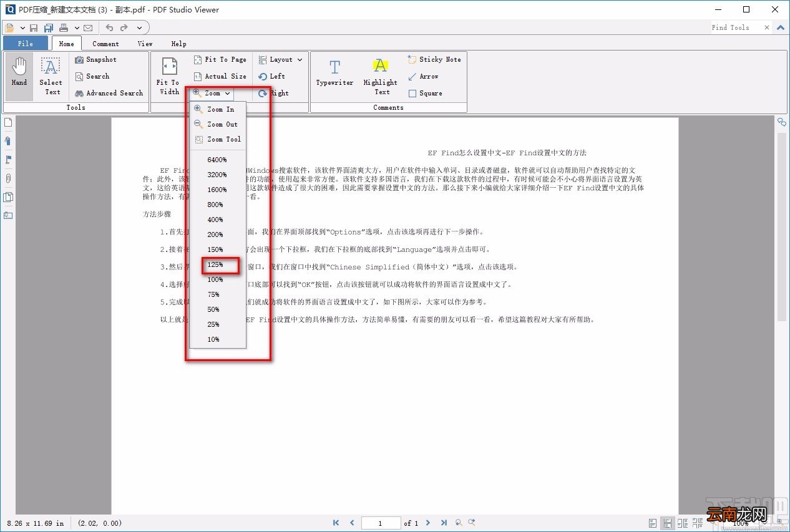Click the Undo arrow icon
The image size is (790, 532).
(x=109, y=27)
